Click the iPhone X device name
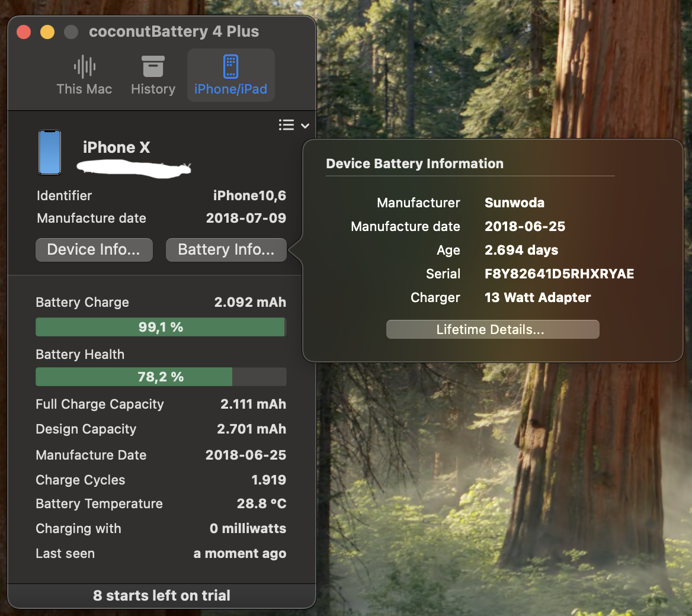This screenshot has width=692, height=616. [x=117, y=147]
